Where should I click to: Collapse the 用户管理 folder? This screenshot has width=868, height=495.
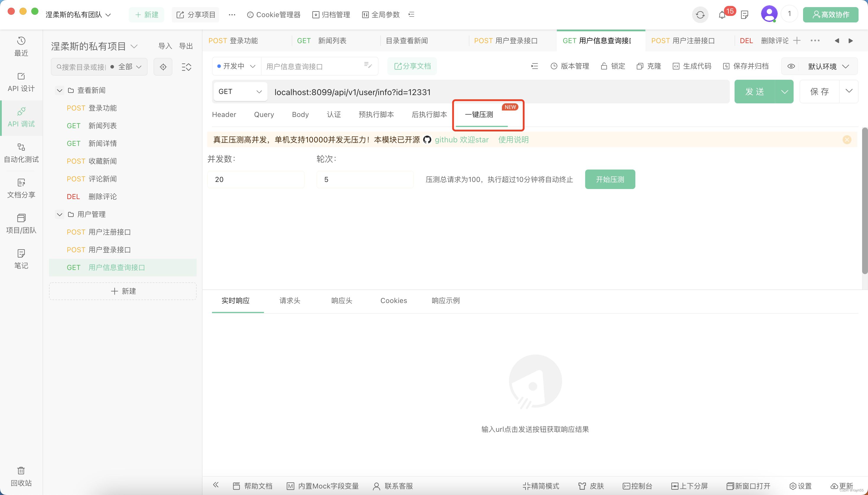click(x=60, y=214)
